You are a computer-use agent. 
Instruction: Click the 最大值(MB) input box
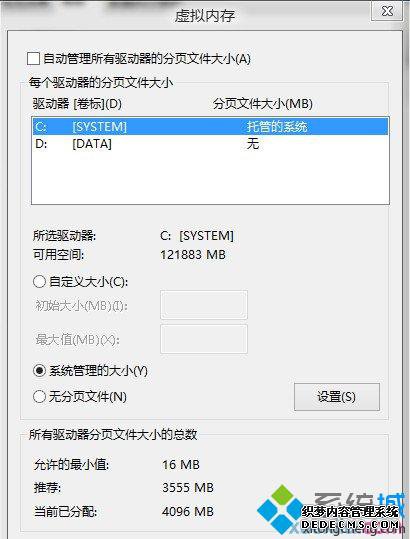coord(204,339)
